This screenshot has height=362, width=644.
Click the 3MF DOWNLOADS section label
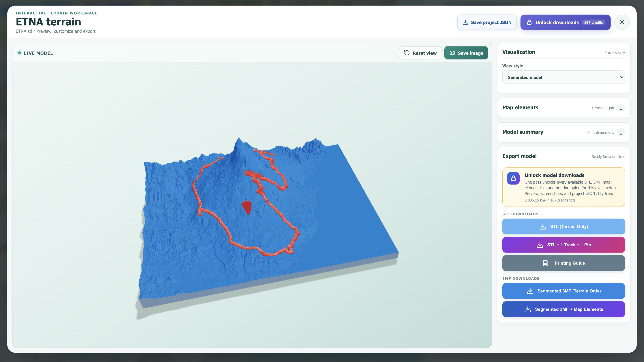521,279
